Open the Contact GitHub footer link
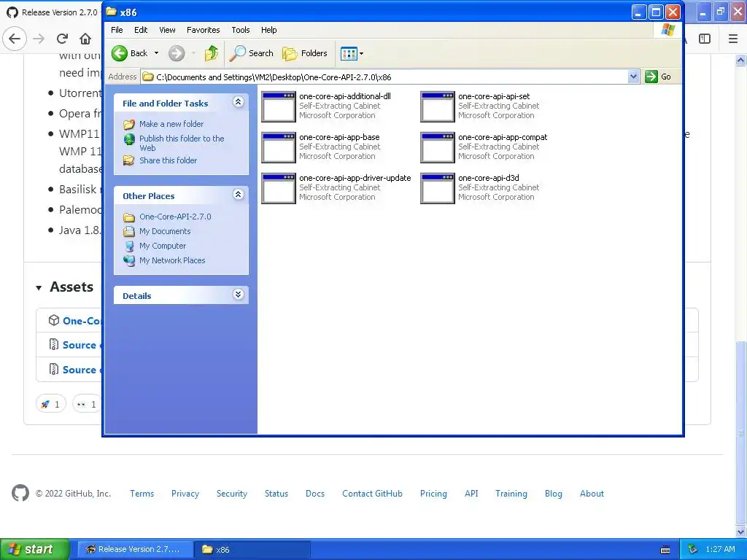 pos(372,494)
